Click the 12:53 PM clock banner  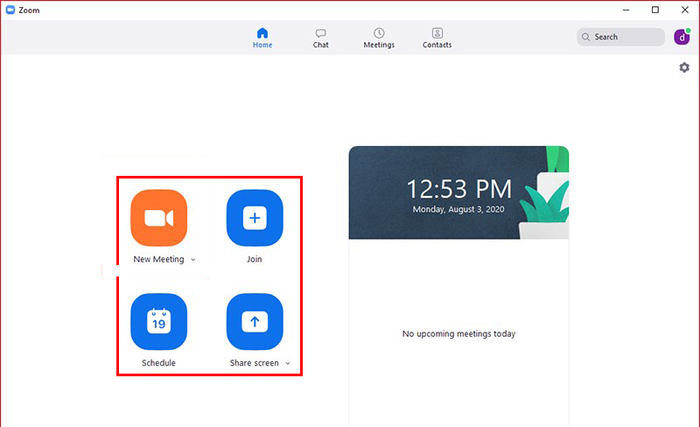tap(459, 193)
